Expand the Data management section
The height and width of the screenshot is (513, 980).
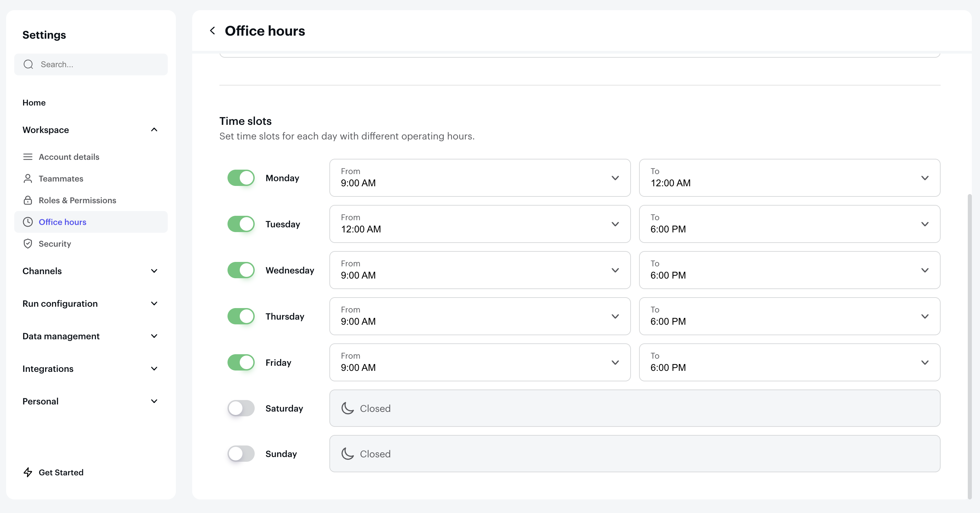[91, 336]
